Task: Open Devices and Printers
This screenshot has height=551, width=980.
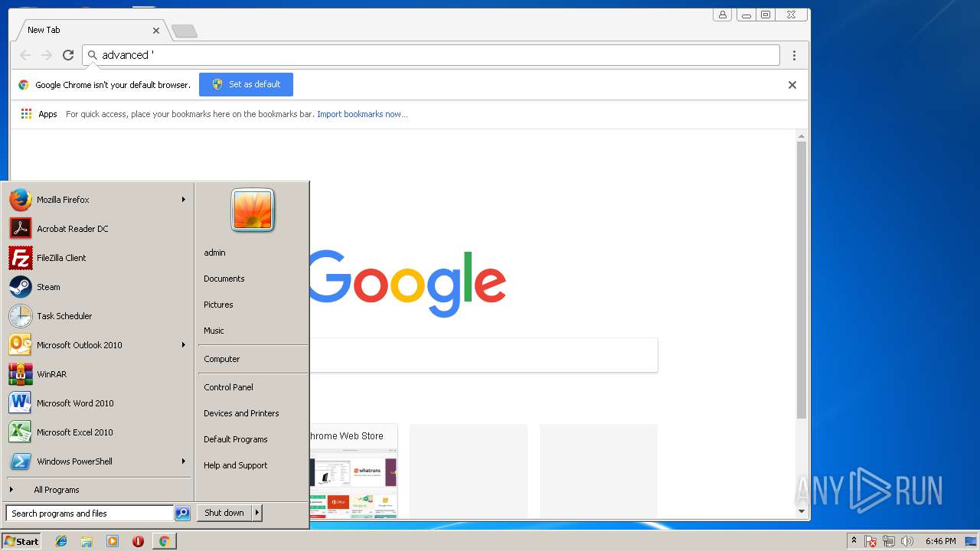Action: 241,413
